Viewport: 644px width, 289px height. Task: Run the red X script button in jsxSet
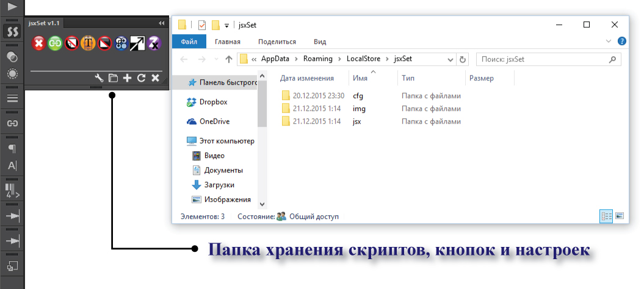pos(38,43)
